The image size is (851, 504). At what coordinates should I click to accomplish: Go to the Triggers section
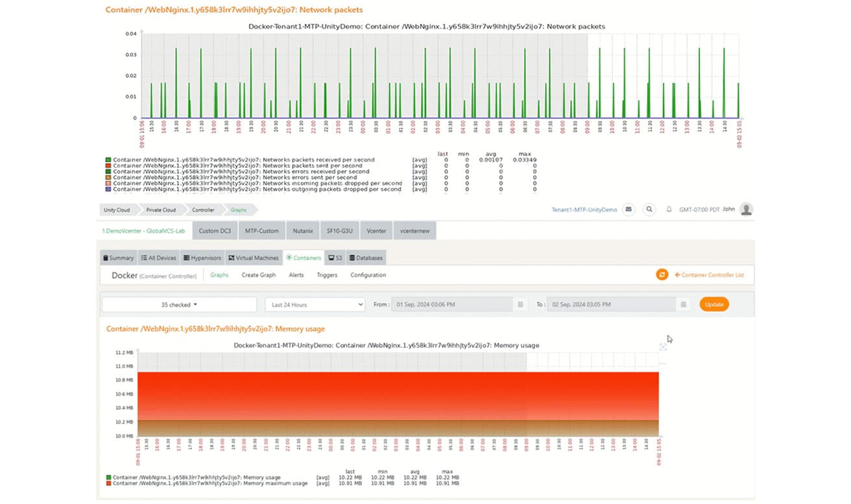click(x=327, y=275)
